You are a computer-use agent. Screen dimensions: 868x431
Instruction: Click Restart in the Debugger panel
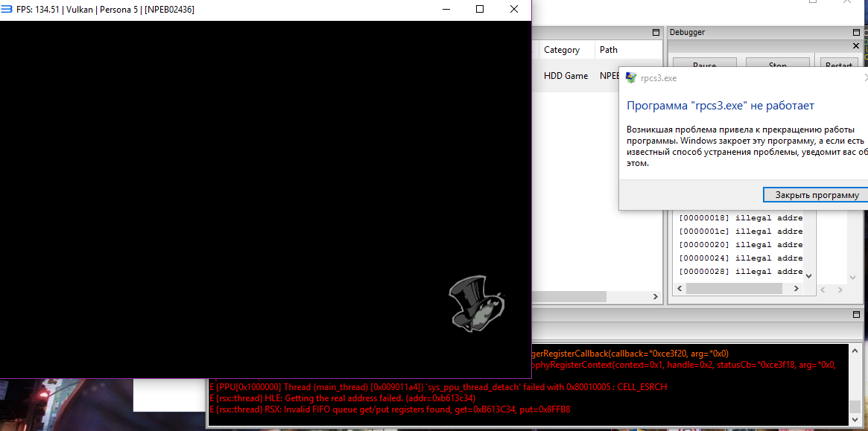(x=838, y=65)
